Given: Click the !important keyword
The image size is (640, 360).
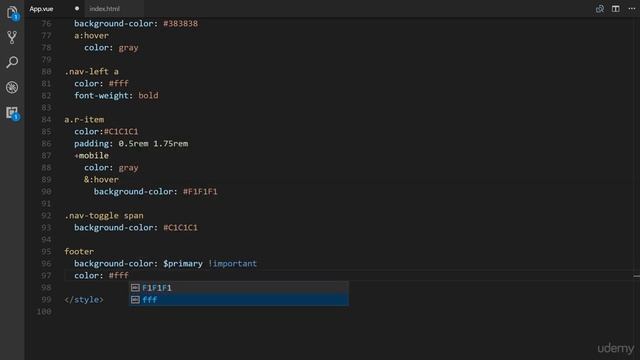Looking at the screenshot, I should point(233,264).
